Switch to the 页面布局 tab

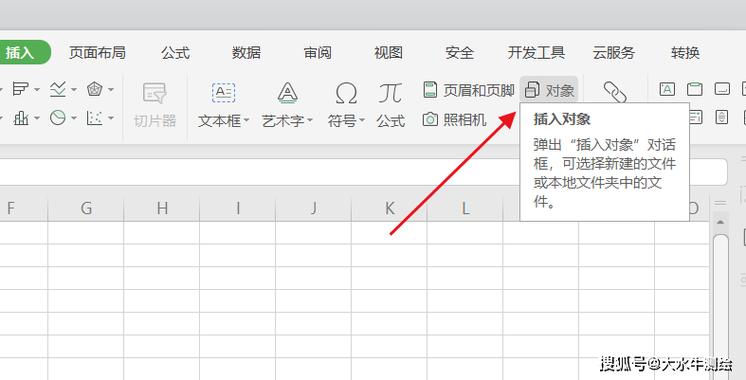[98, 52]
